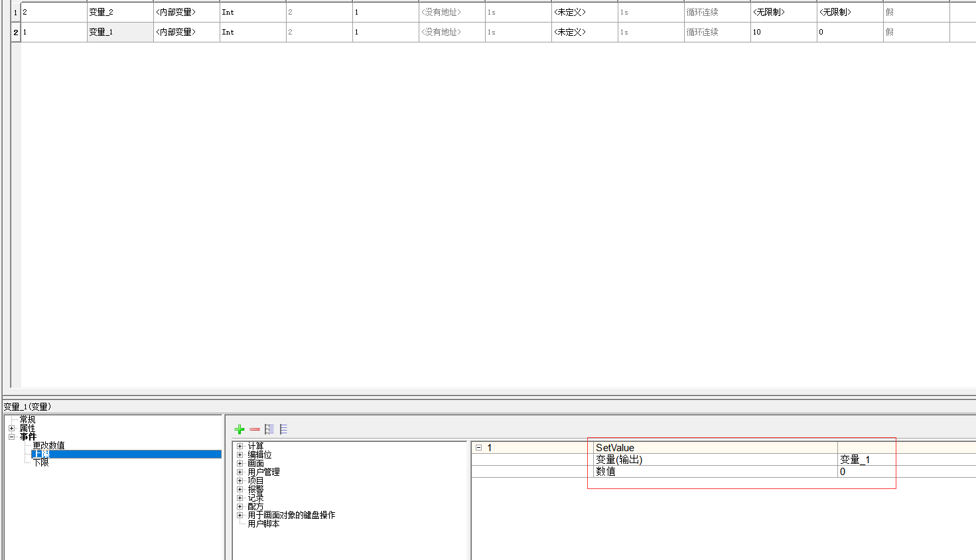Expand the 用户管理 function category
The width and height of the screenshot is (976, 560).
(240, 472)
